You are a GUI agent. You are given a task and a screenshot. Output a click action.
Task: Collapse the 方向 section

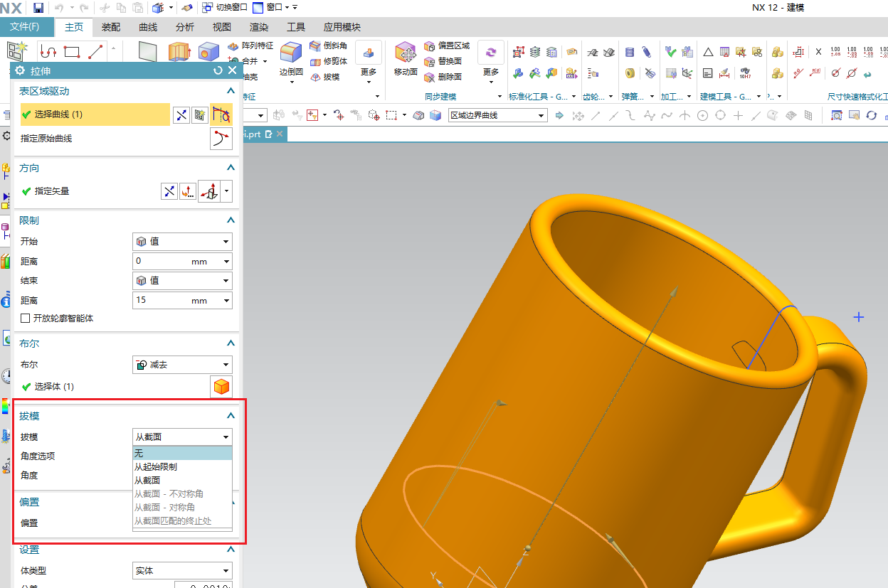(x=231, y=168)
